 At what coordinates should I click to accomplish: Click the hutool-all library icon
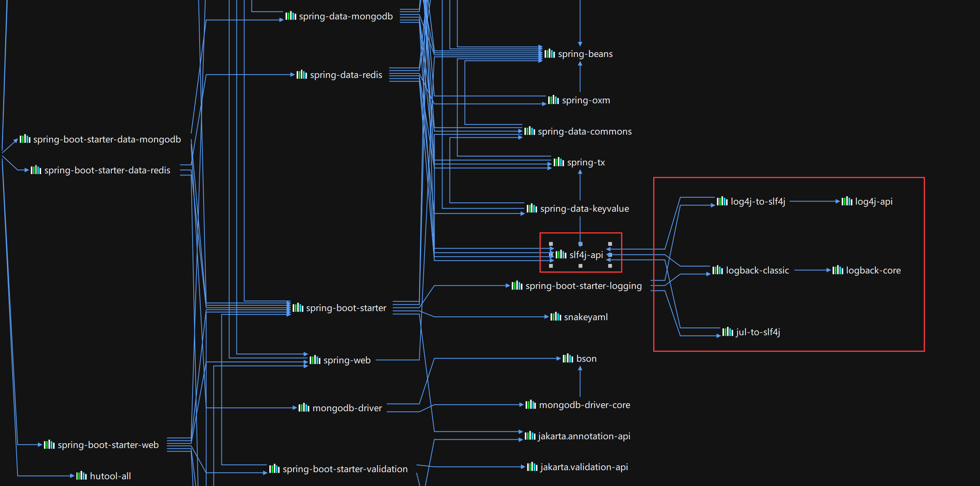click(x=81, y=476)
